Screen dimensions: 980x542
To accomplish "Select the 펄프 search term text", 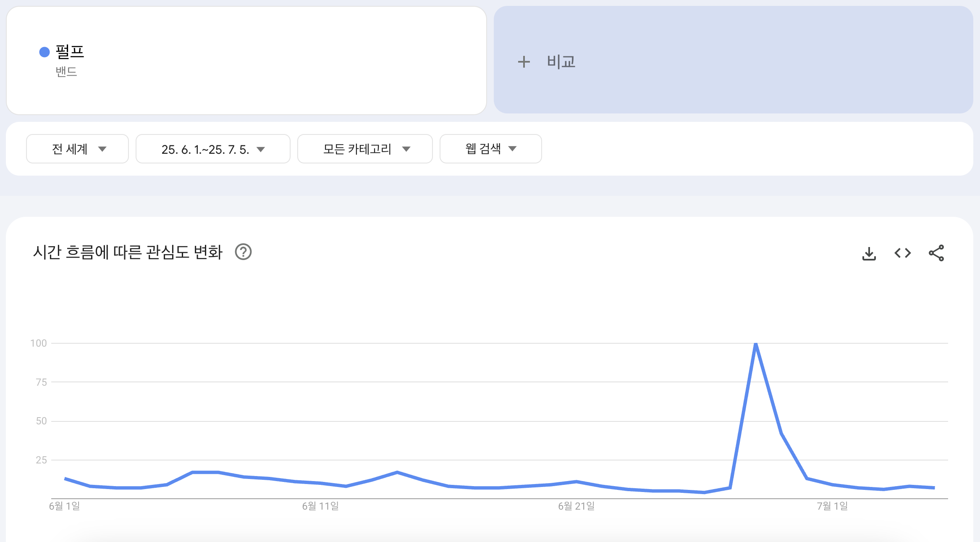I will coord(70,52).
